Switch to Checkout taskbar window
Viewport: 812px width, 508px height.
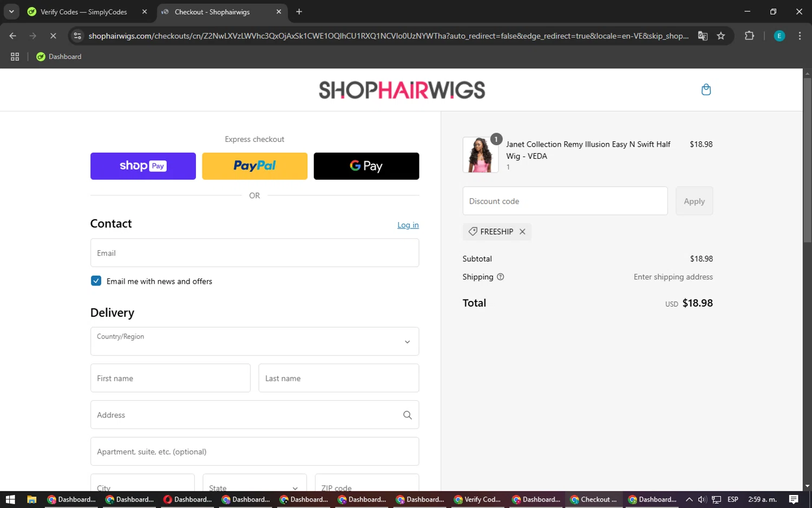[593, 499]
